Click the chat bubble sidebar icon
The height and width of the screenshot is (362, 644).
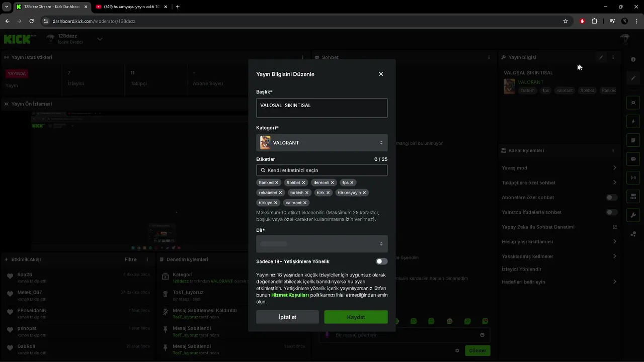point(633,159)
